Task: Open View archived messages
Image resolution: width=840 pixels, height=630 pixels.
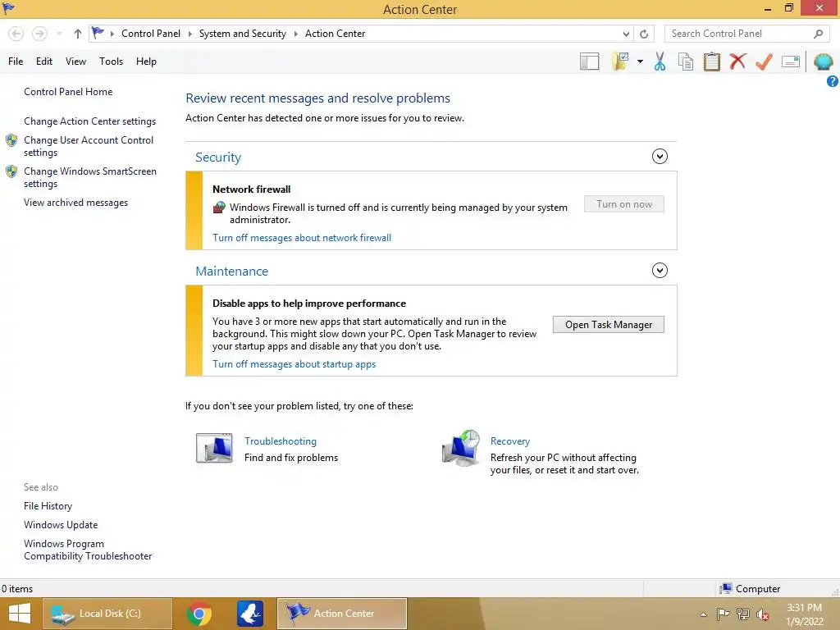Action: coord(75,203)
